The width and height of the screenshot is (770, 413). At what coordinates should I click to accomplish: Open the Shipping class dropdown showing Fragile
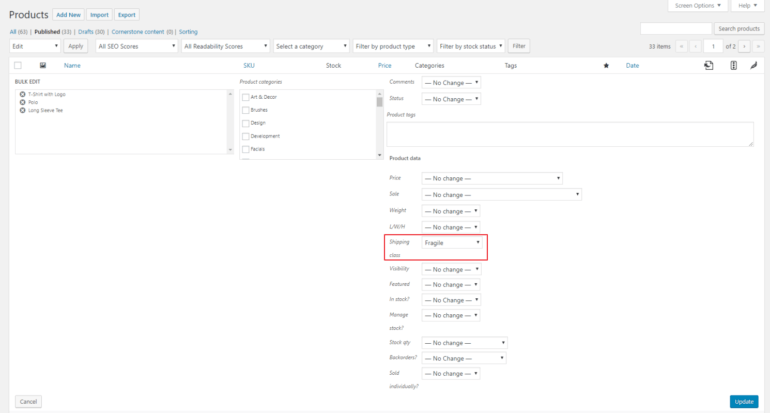(x=451, y=243)
